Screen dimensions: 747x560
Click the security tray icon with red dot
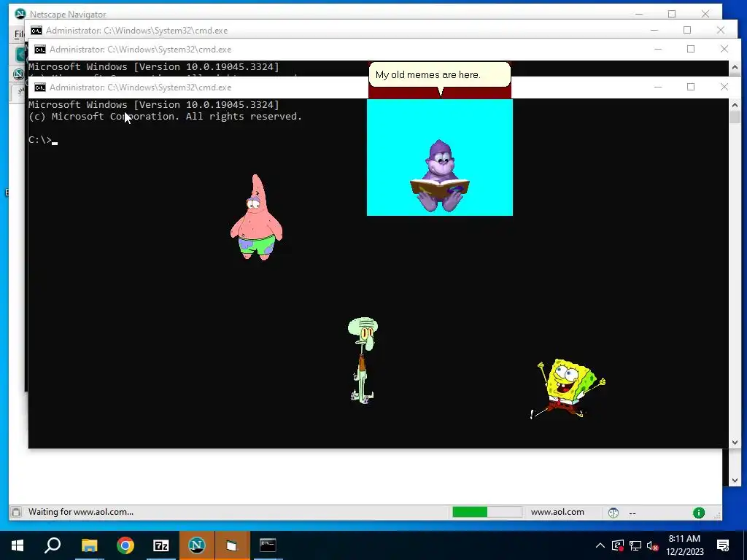pos(617,545)
